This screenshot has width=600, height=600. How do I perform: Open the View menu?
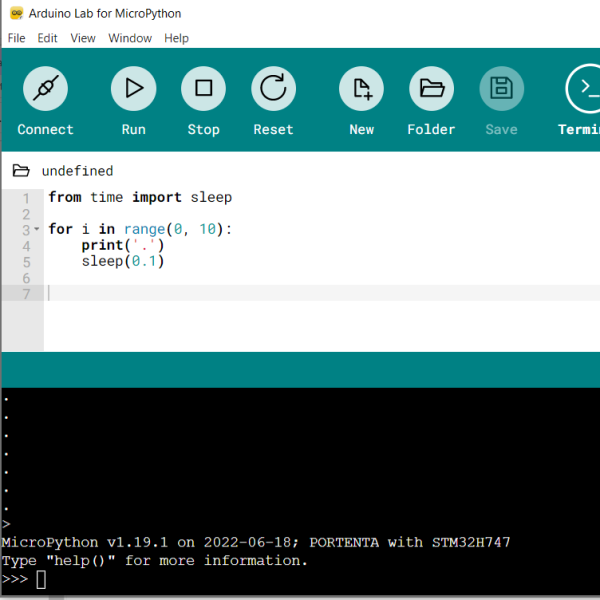(x=83, y=38)
